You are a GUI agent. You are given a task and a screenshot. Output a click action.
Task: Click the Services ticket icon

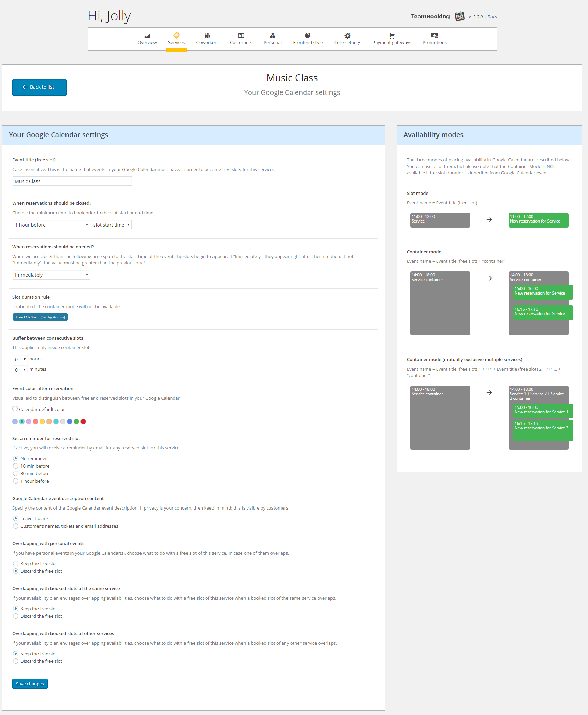pyautogui.click(x=176, y=35)
